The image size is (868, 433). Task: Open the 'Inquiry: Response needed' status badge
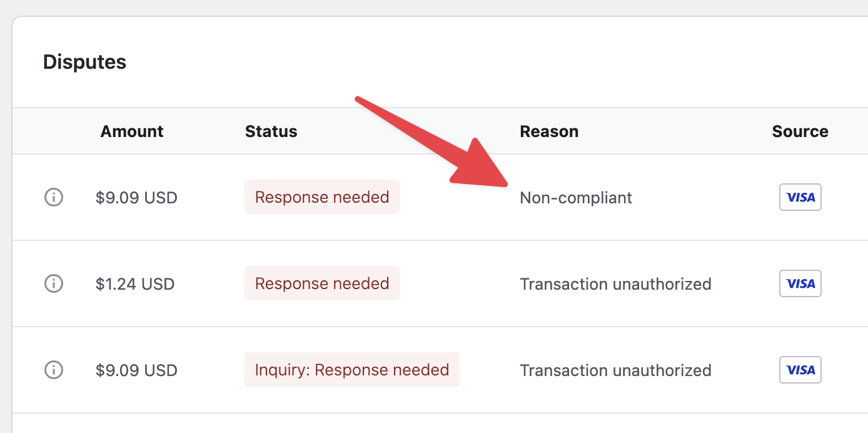point(351,370)
